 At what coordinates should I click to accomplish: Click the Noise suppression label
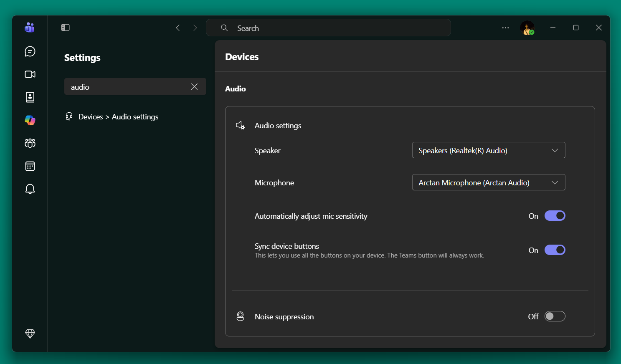coord(284,317)
